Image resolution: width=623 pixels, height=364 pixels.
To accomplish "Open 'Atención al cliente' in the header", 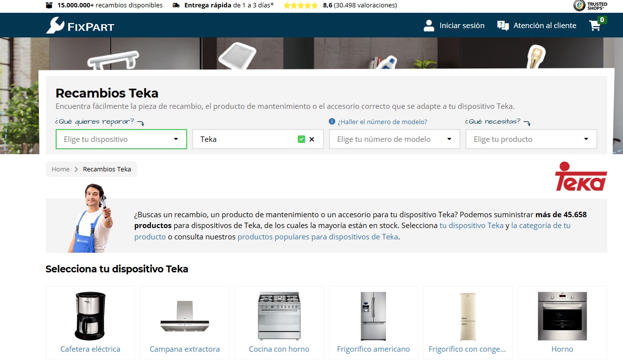I will click(x=544, y=26).
